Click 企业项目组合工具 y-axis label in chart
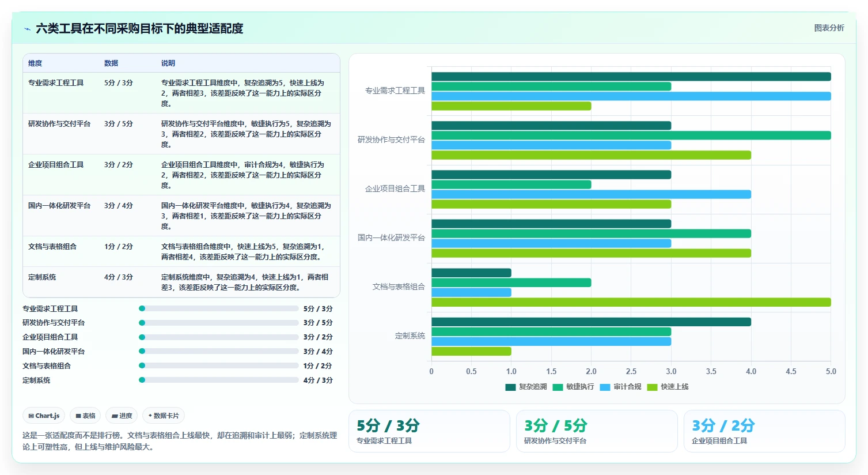The height and width of the screenshot is (475, 868). [x=395, y=189]
